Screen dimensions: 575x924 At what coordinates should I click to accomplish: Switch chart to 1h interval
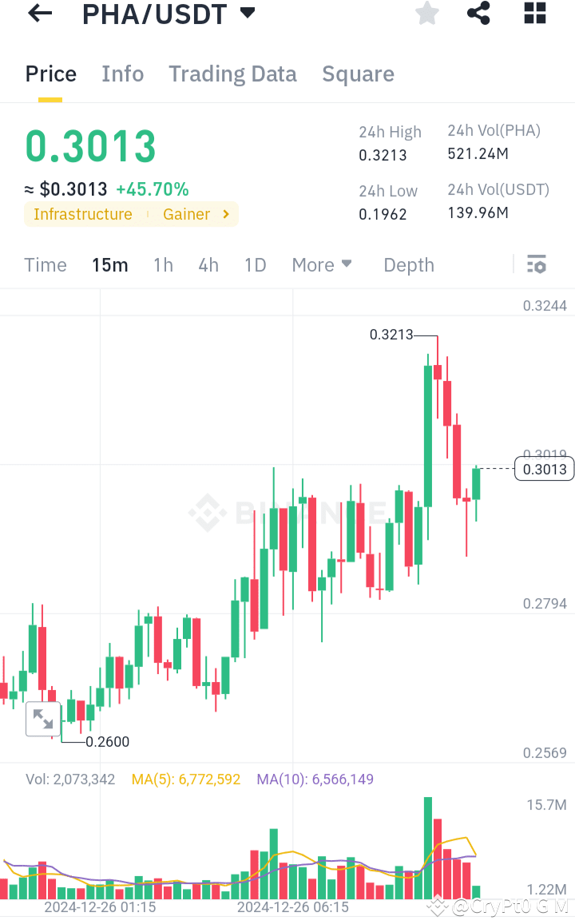pos(163,264)
